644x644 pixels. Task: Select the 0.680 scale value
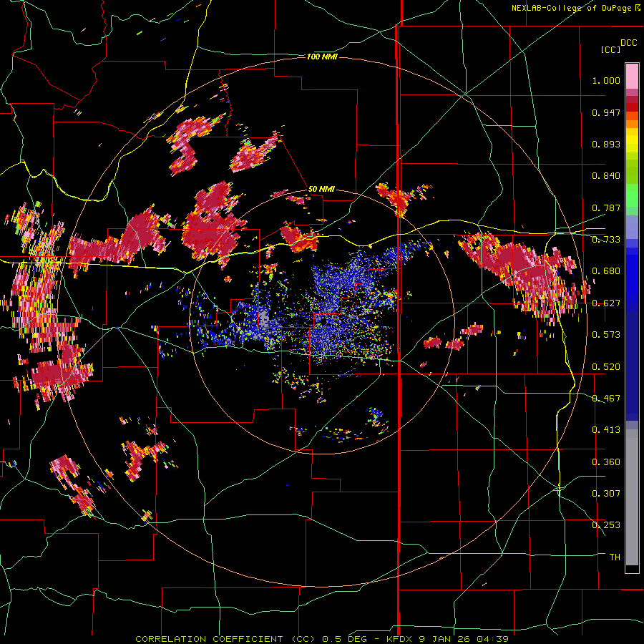point(606,271)
